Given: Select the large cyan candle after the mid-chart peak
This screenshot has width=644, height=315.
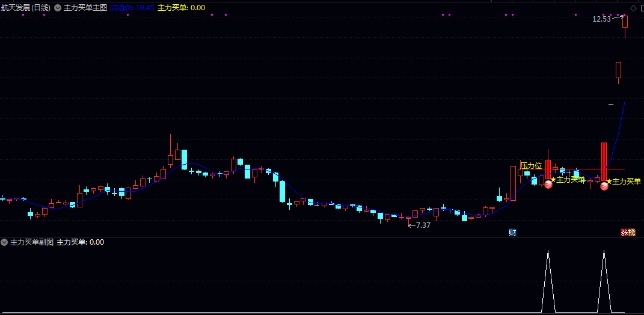Looking at the screenshot, I should 283,191.
